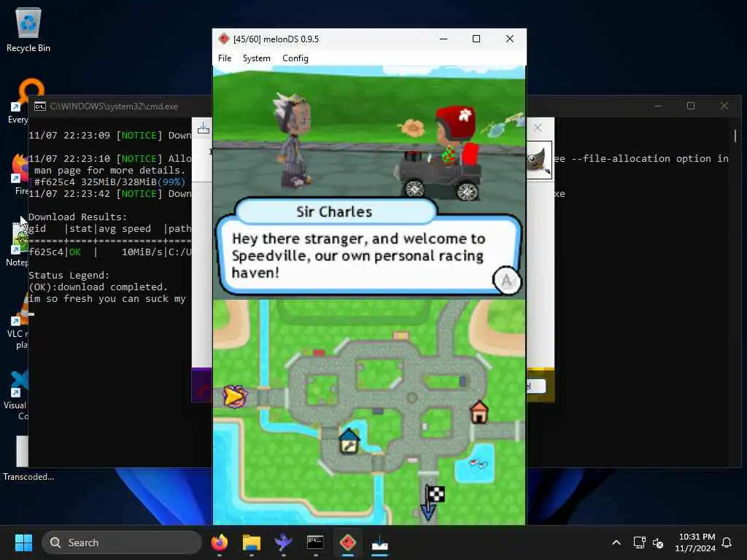Close the melonDS window
Image resolution: width=747 pixels, height=560 pixels.
click(x=509, y=39)
